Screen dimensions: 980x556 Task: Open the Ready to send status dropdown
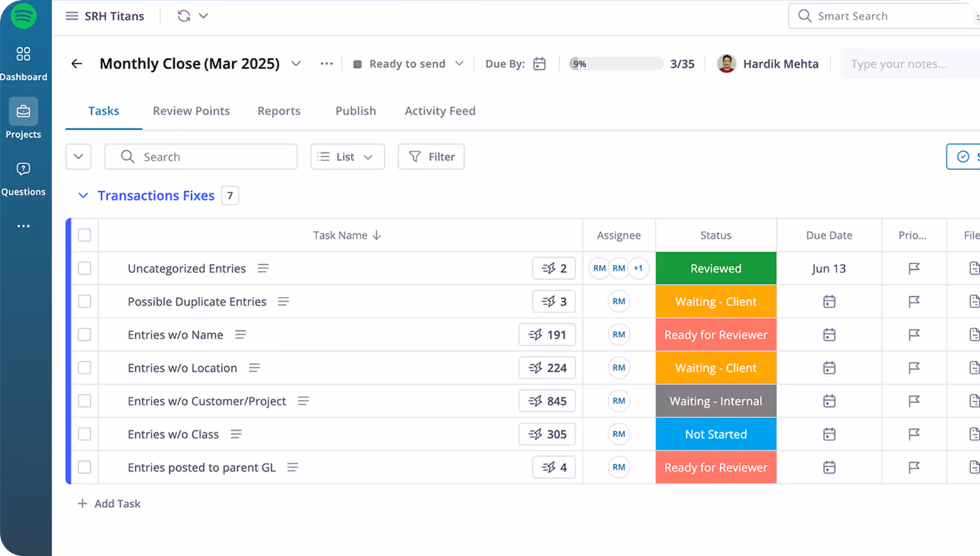[408, 64]
